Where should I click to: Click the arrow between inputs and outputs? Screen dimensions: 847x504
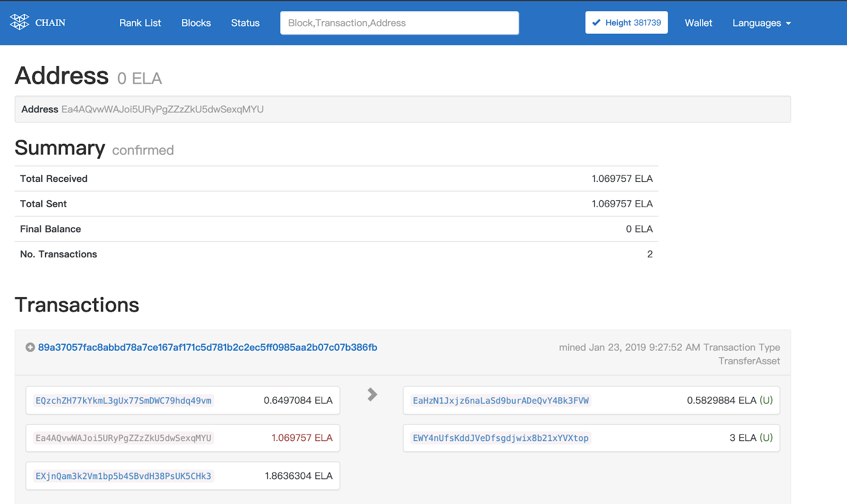pos(372,395)
